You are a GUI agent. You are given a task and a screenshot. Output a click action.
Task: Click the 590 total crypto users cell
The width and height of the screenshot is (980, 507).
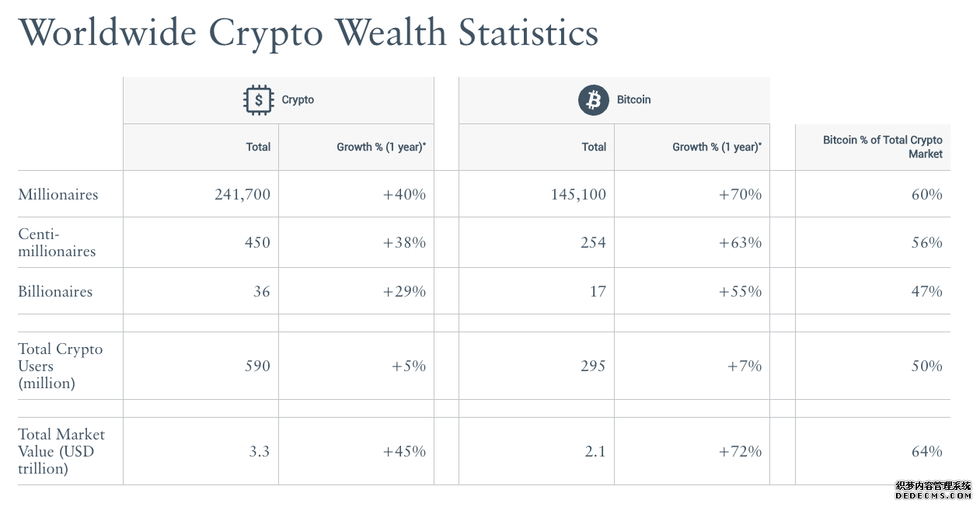201,366
